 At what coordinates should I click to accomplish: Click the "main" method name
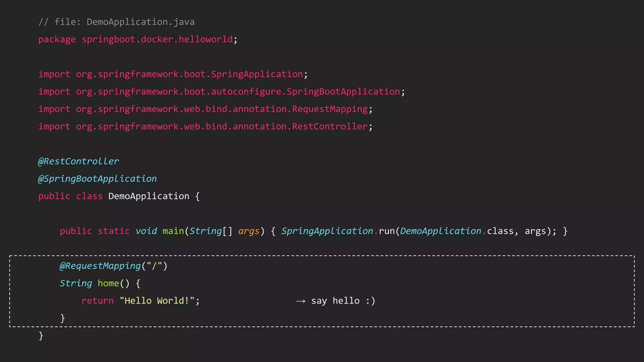point(173,231)
